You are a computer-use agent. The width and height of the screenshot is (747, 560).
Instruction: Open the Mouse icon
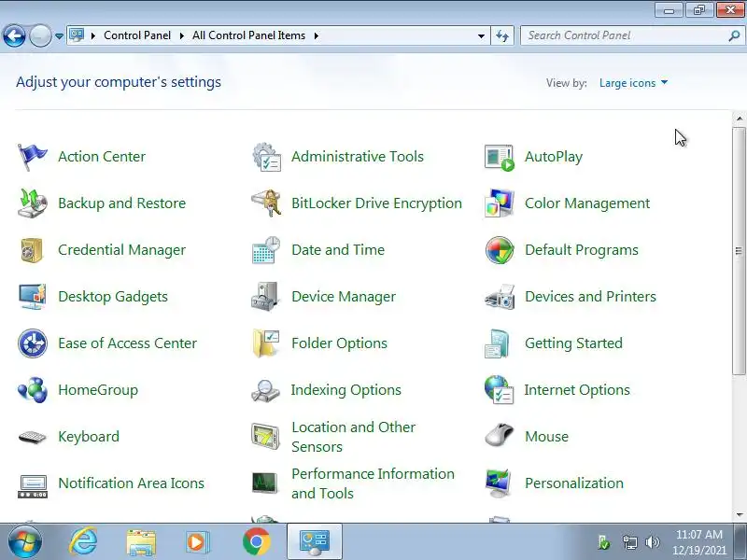tap(500, 435)
